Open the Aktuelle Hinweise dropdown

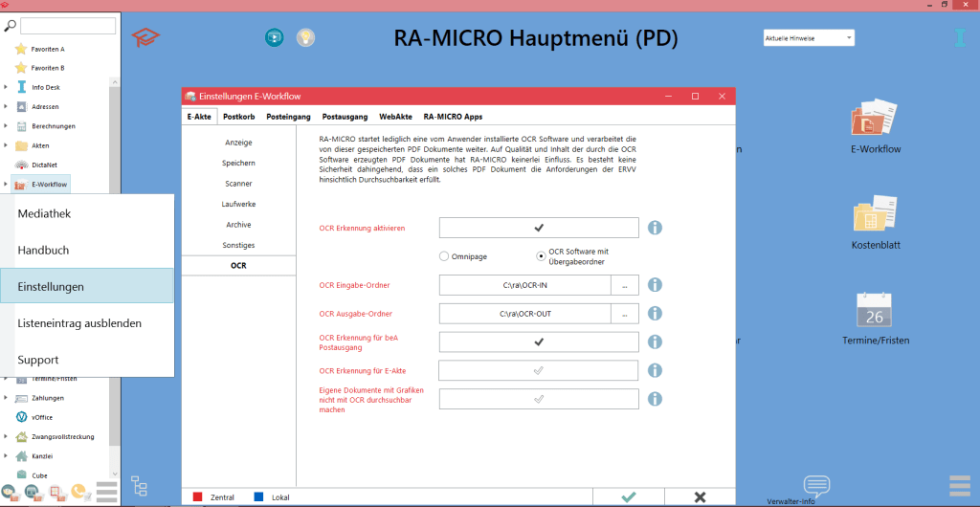pyautogui.click(x=808, y=38)
